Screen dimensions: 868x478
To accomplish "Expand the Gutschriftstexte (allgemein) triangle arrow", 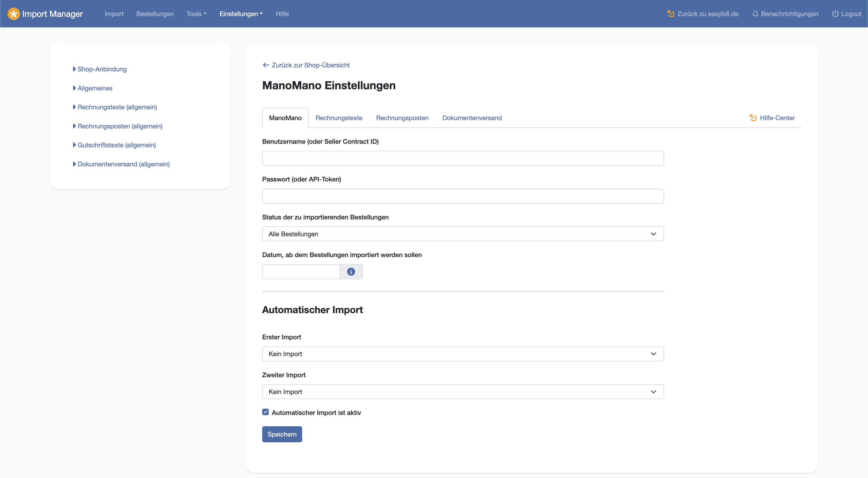I will [74, 145].
